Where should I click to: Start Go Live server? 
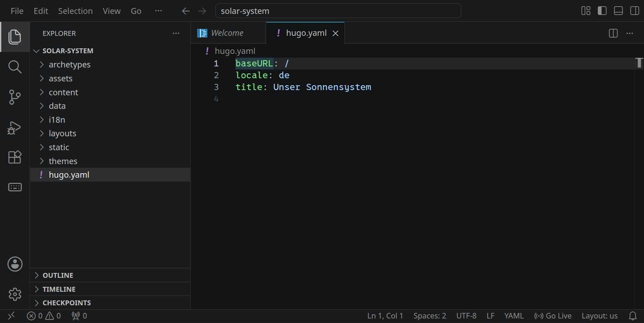point(553,316)
